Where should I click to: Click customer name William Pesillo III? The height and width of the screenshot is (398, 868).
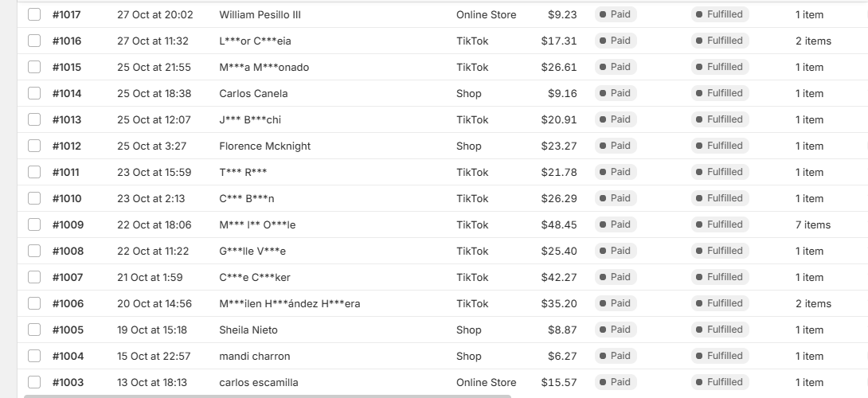click(x=260, y=15)
